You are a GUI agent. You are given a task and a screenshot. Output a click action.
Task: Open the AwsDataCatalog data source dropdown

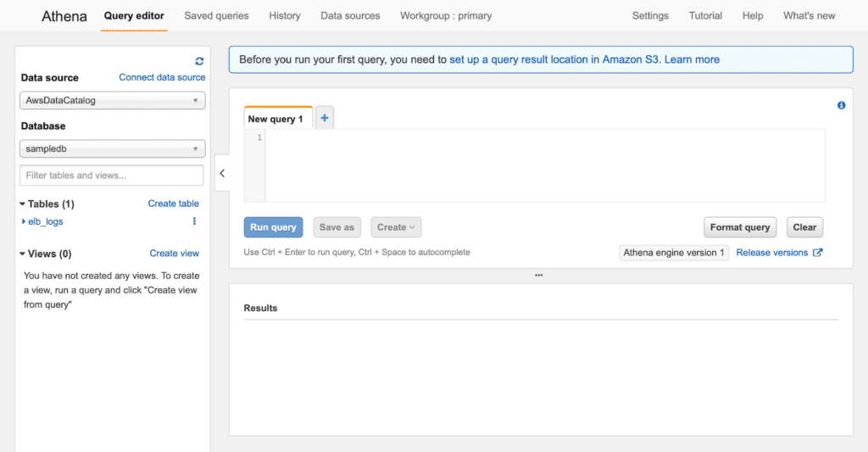tap(113, 100)
